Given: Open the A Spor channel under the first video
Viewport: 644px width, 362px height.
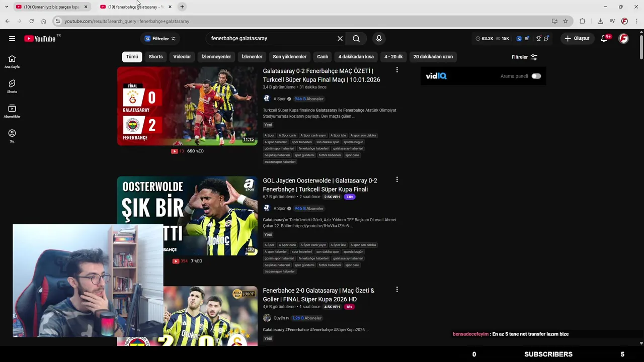Looking at the screenshot, I should point(279,99).
